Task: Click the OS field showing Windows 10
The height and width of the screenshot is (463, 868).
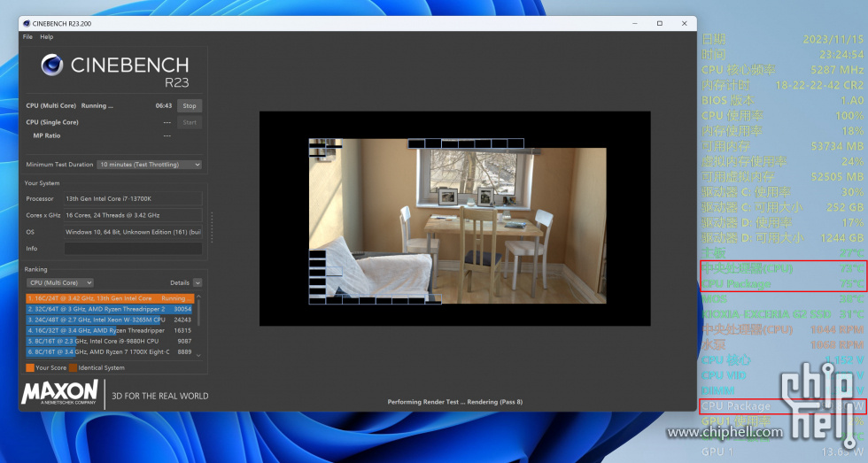Action: coord(133,232)
